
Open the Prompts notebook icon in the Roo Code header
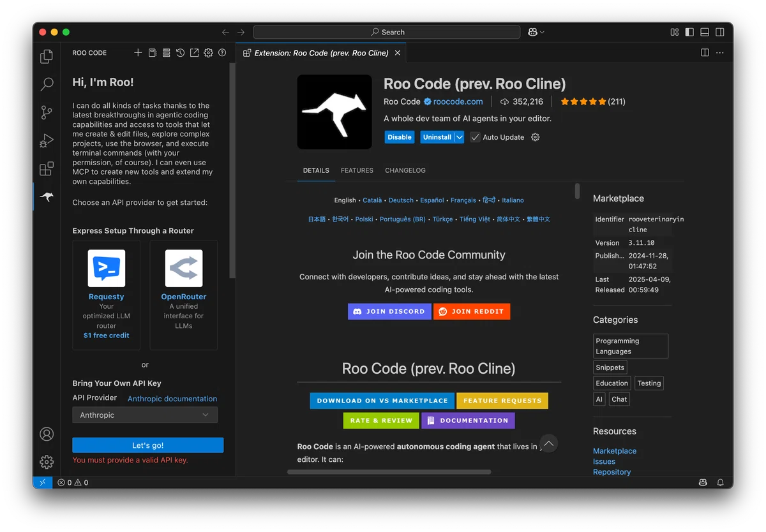(x=152, y=53)
